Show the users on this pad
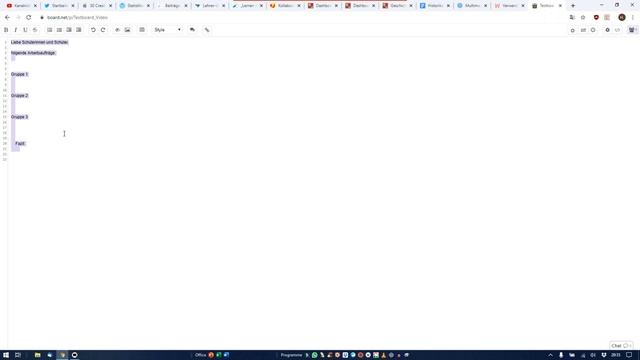Screen dimensions: 640x360 [632, 30]
